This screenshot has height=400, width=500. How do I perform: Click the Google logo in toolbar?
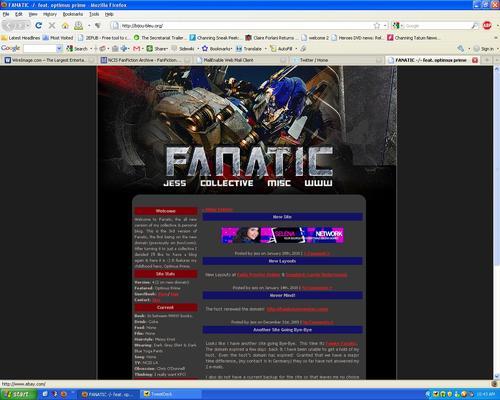10,48
